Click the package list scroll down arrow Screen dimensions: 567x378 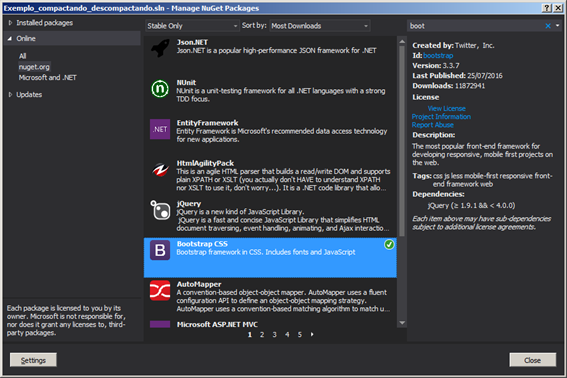point(402,323)
